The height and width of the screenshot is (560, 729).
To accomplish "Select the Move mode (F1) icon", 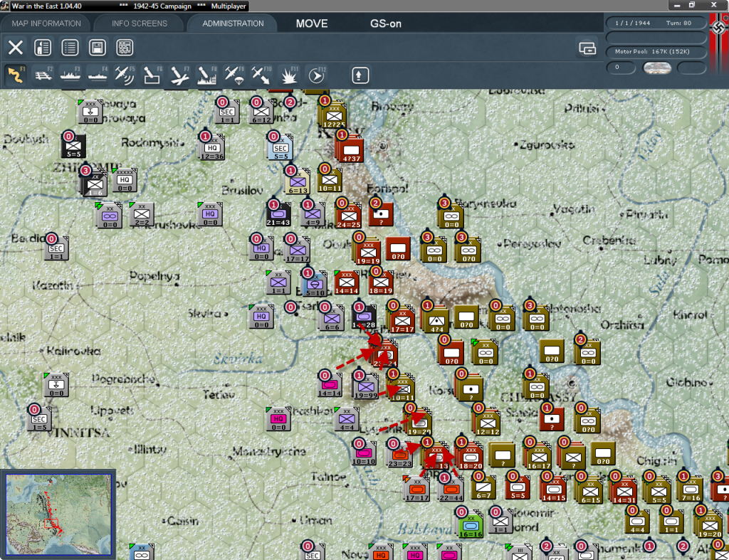I will click(x=16, y=75).
